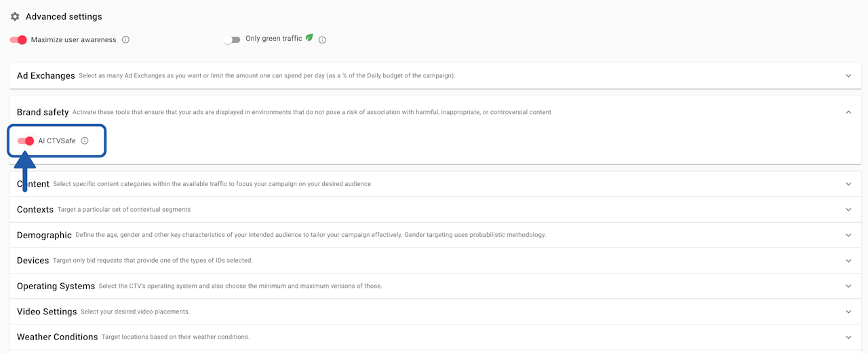Click info icon next to Only green traffic
Image resolution: width=868 pixels, height=353 pixels.
(322, 39)
